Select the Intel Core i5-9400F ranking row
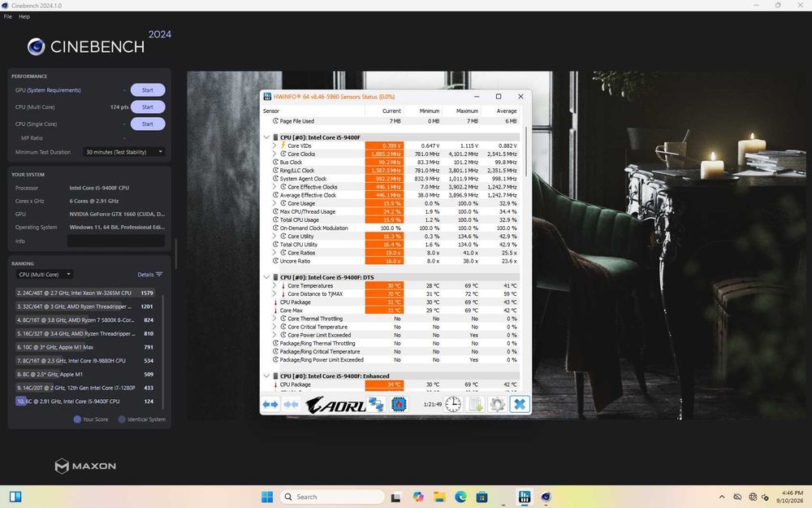The width and height of the screenshot is (812, 508). pyautogui.click(x=85, y=402)
